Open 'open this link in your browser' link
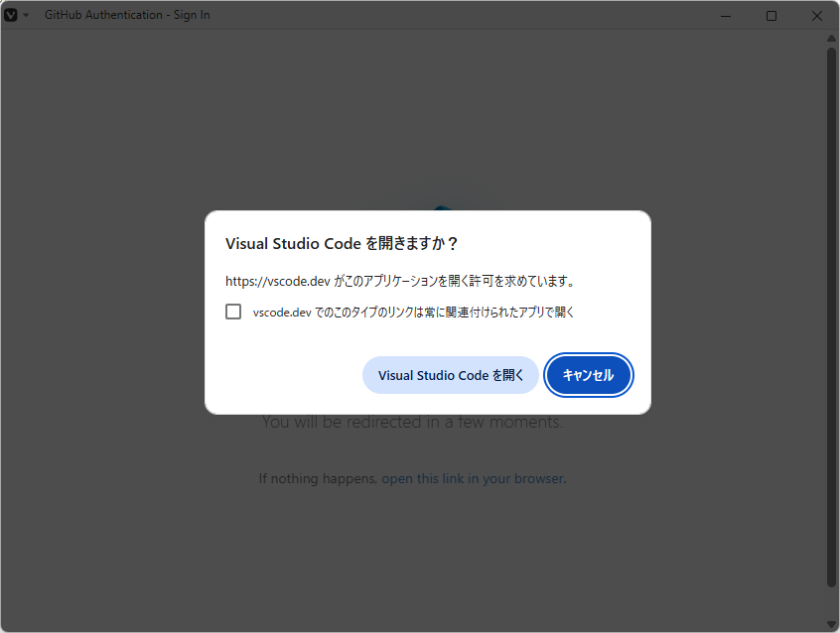The height and width of the screenshot is (633, 840). 473,478
